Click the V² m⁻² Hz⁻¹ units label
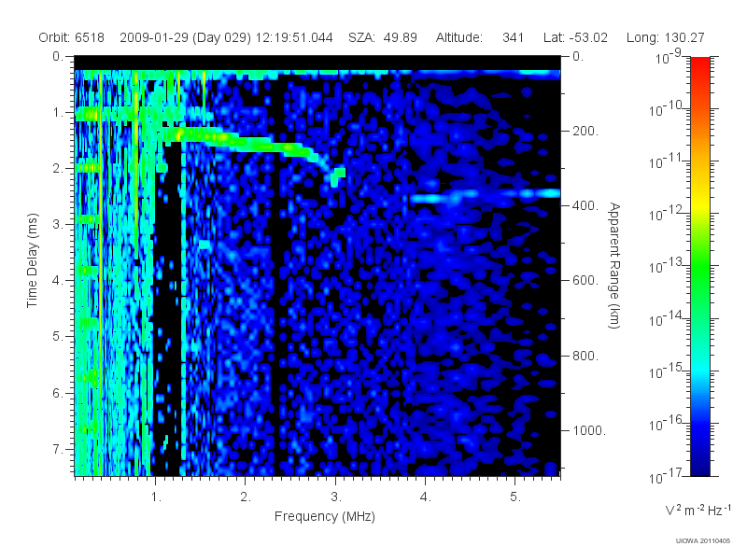The height and width of the screenshot is (560, 747). point(698,510)
